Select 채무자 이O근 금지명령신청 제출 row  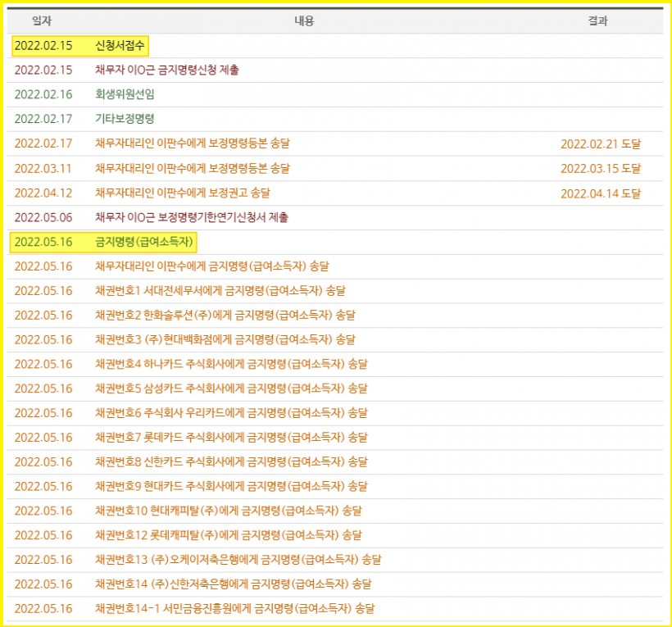coord(335,70)
